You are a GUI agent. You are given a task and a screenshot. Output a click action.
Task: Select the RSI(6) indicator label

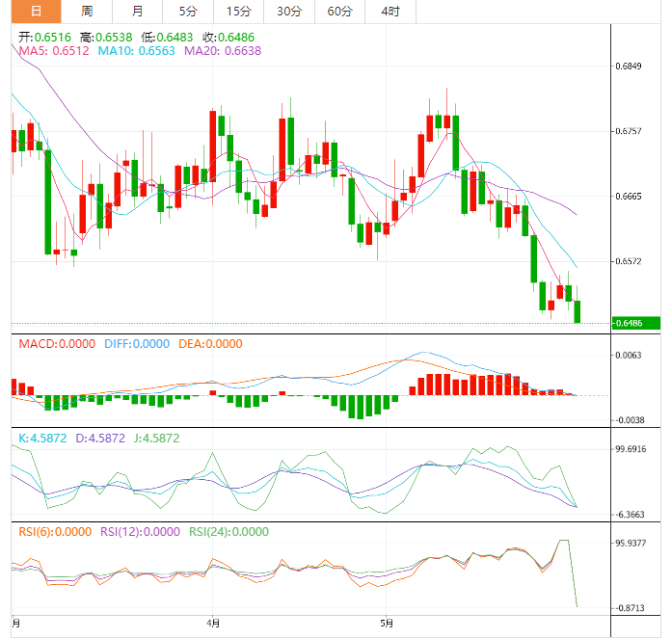coord(55,531)
